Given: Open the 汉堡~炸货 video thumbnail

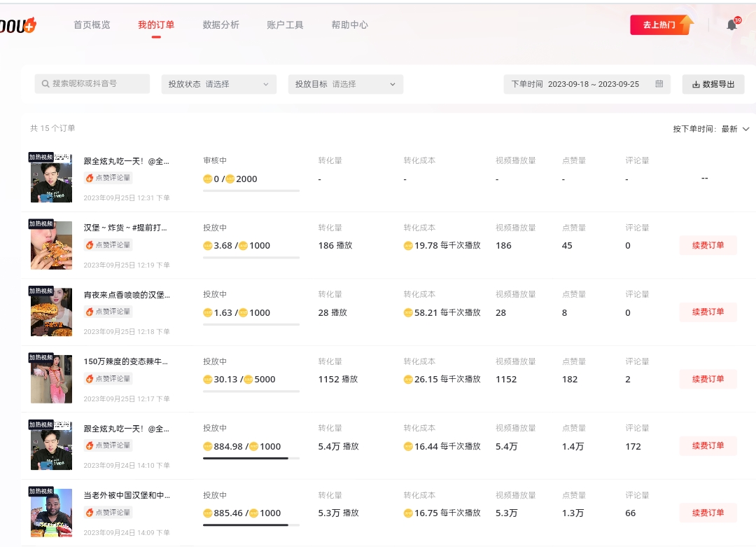Looking at the screenshot, I should coord(51,245).
